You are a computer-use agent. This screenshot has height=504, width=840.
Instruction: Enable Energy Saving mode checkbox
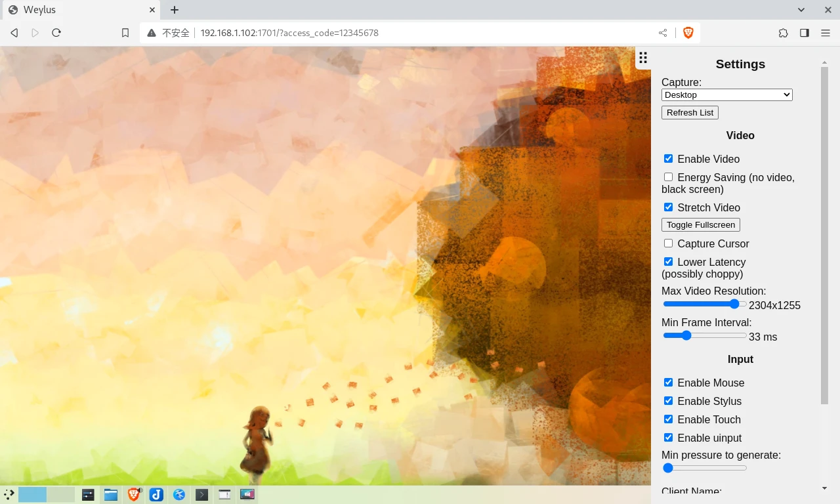click(x=668, y=177)
